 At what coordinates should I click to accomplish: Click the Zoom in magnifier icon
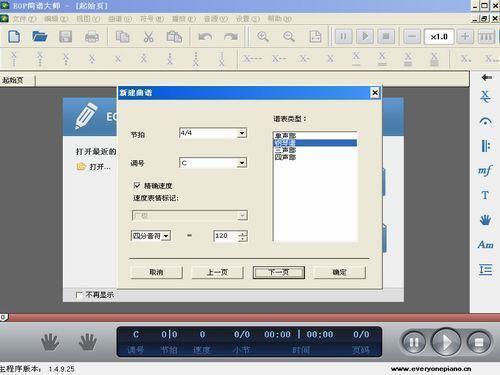coord(263,36)
